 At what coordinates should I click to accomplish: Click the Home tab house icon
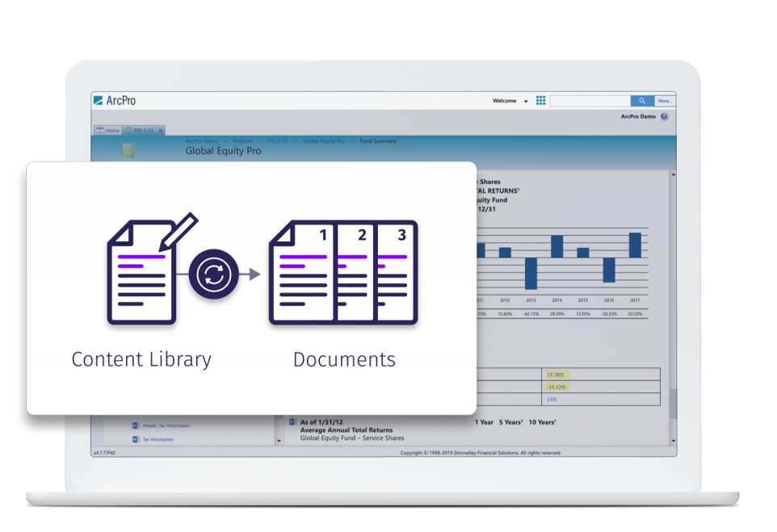[x=102, y=130]
